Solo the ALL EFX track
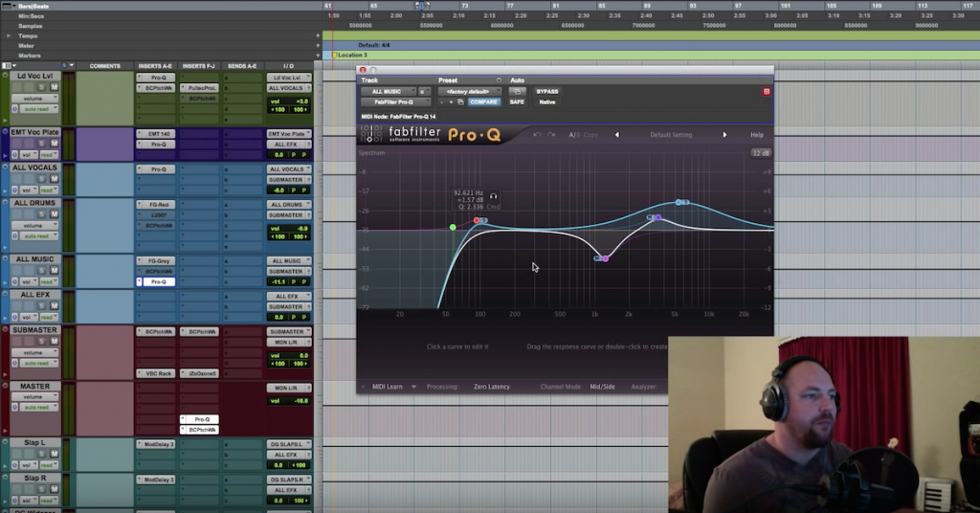 (x=42, y=305)
